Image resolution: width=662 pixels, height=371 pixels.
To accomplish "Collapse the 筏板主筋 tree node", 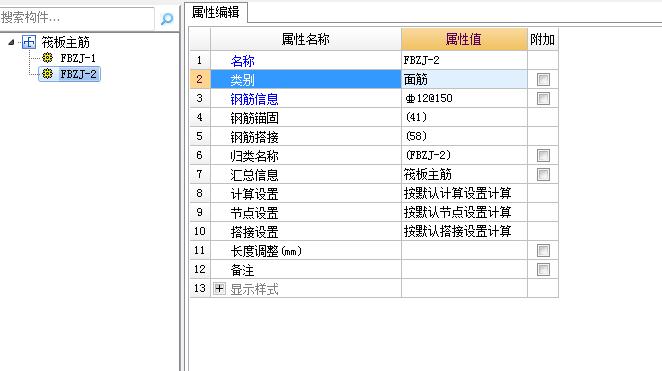I will [x=11, y=42].
